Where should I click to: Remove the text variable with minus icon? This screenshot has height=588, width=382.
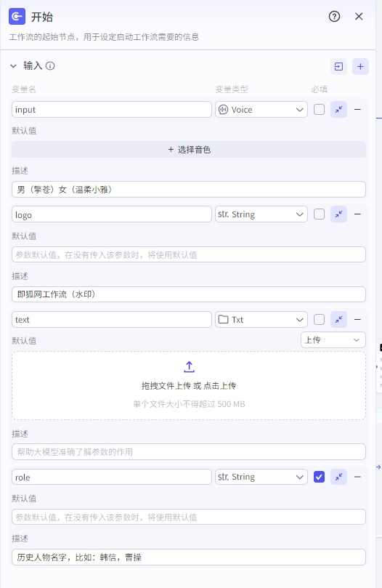[x=357, y=320]
